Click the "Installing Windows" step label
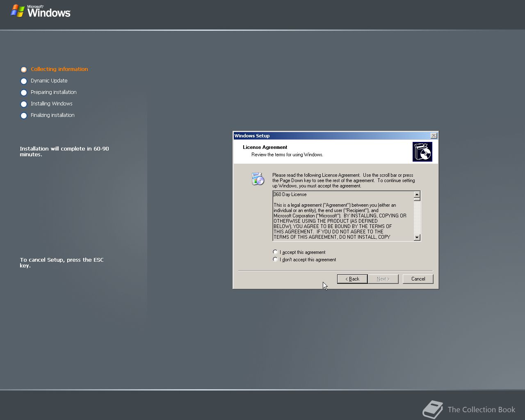Image resolution: width=525 pixels, height=420 pixels. click(52, 104)
